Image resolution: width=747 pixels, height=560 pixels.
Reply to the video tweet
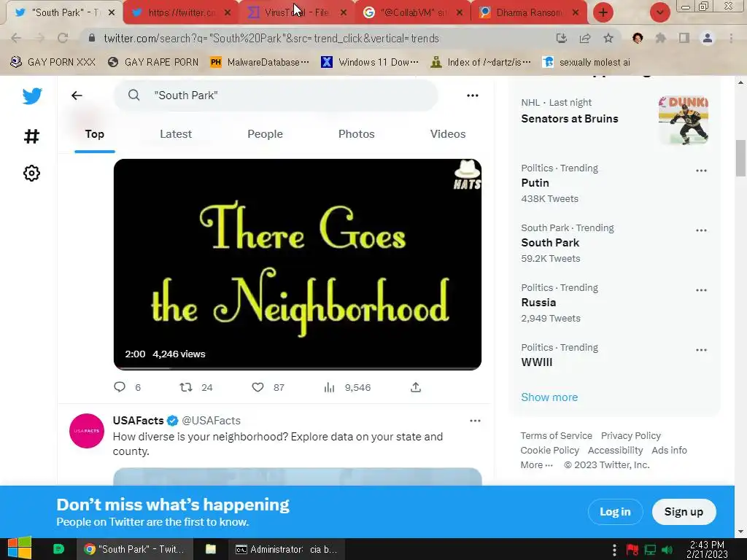(x=120, y=387)
